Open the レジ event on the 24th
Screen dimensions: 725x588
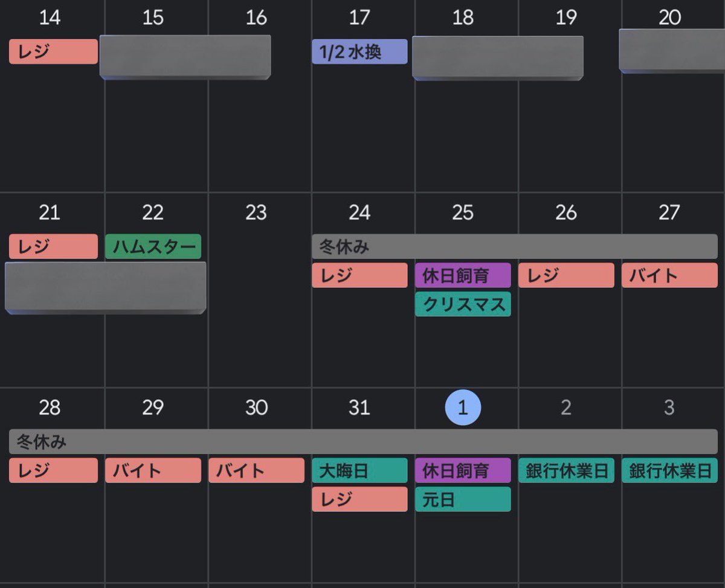click(359, 275)
